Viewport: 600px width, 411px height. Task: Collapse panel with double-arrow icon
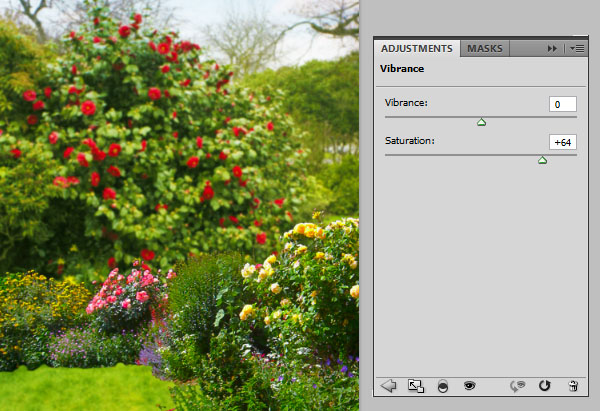pos(552,49)
